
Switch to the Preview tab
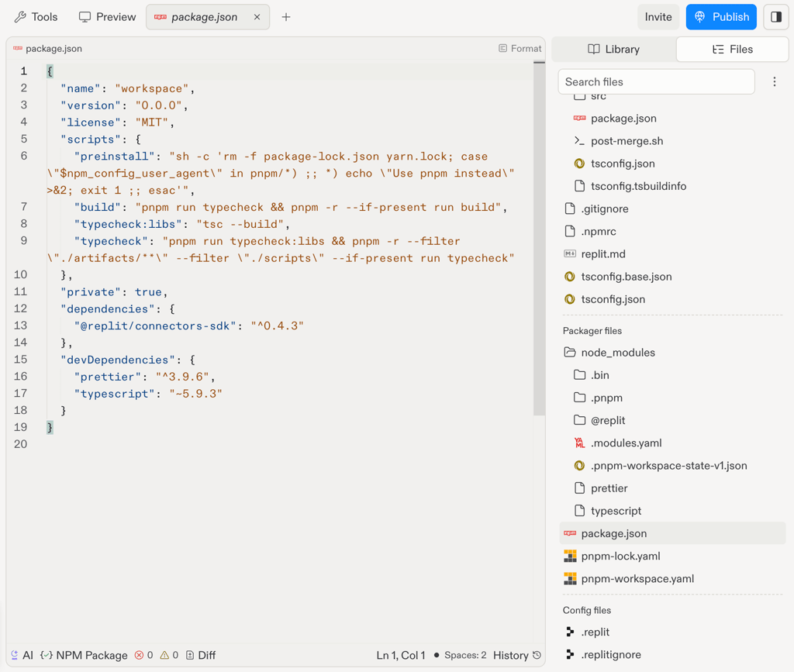(x=107, y=17)
